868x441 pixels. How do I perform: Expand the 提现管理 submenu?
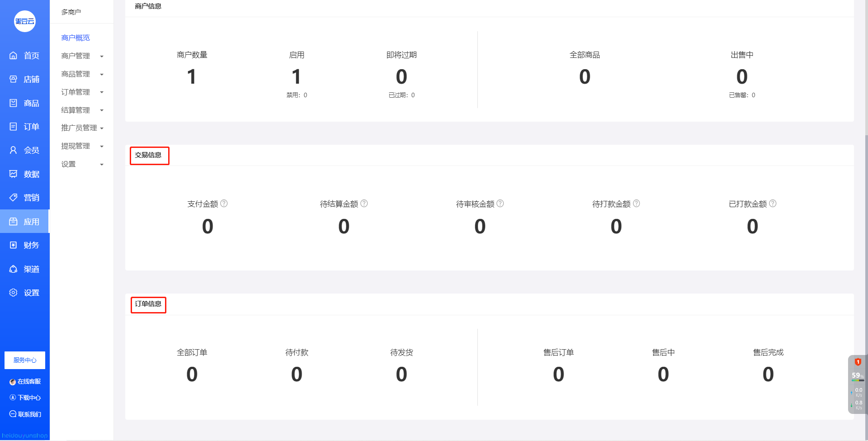82,146
